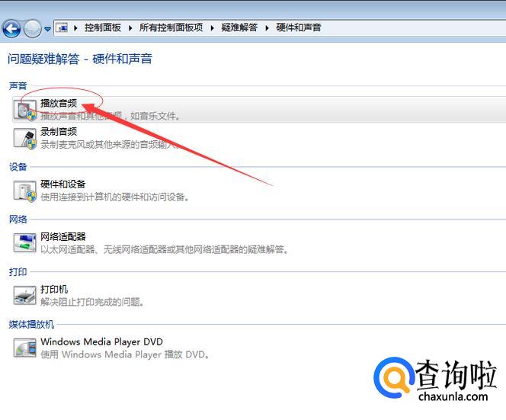Open the recent pages dropdown arrow

click(x=47, y=29)
